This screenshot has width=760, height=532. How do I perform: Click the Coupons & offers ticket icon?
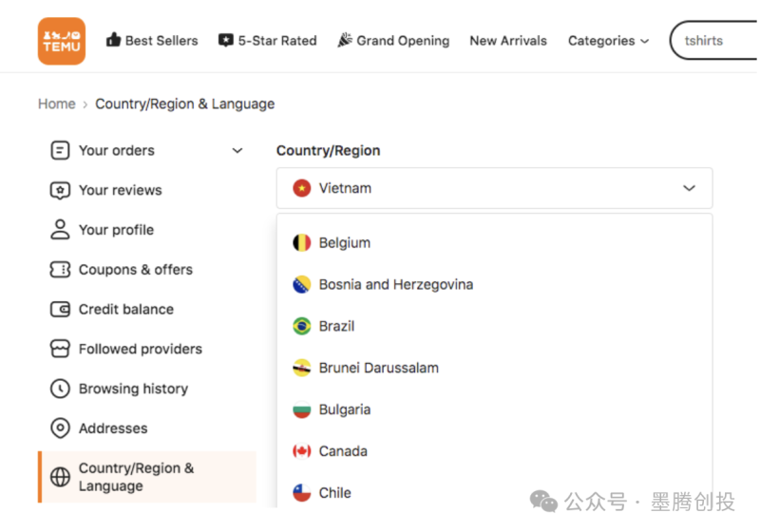point(60,270)
